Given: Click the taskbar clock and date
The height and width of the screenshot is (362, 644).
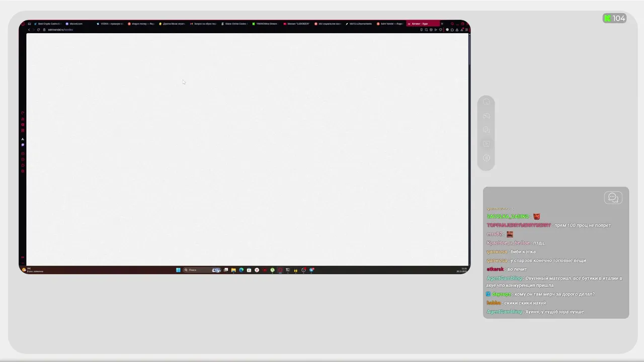Looking at the screenshot, I should click(462, 270).
